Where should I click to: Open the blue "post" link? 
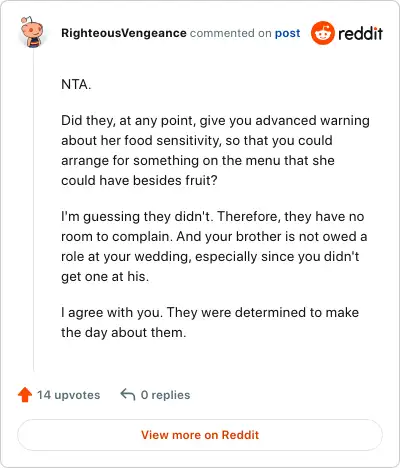click(x=287, y=34)
